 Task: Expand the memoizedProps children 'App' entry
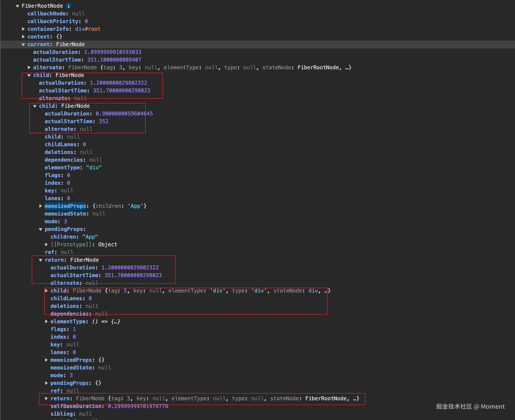point(41,206)
